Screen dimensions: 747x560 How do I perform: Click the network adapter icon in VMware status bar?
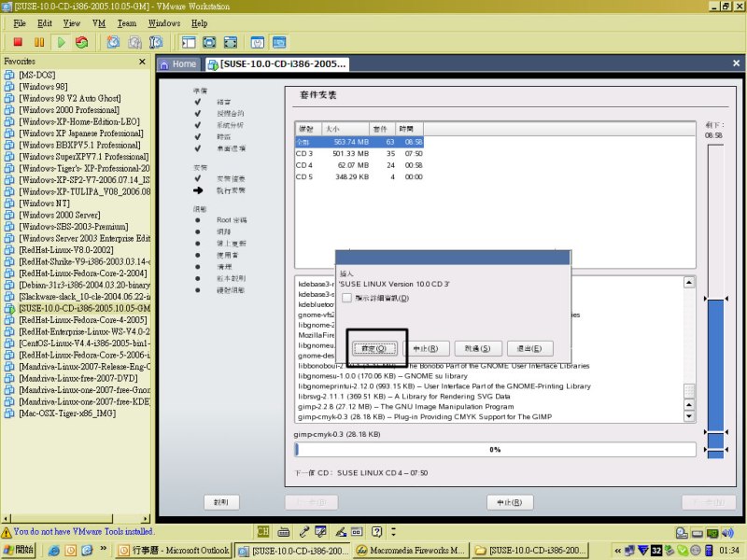click(712, 532)
